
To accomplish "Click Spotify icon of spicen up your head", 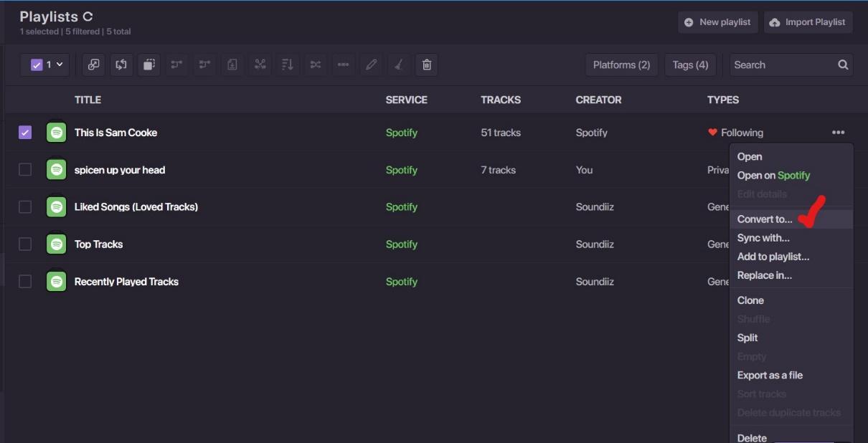I will click(56, 170).
